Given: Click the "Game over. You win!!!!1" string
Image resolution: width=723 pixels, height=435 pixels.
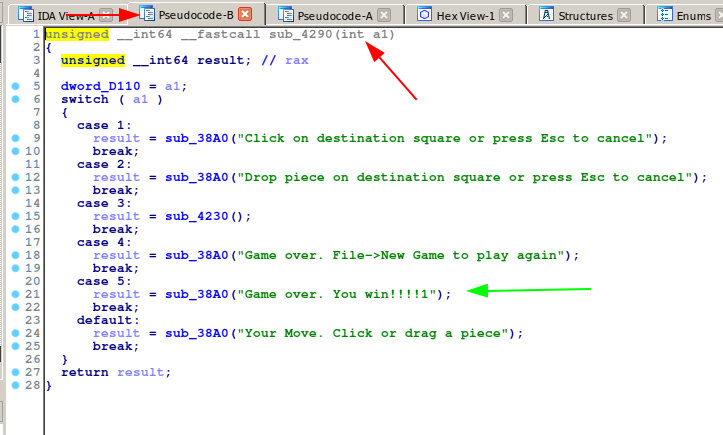Looking at the screenshot, I should click(342, 294).
